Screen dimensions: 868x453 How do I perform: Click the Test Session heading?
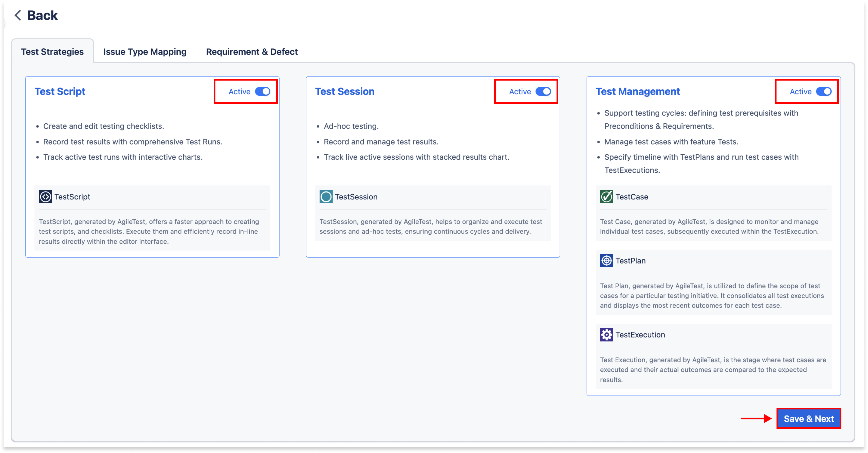coord(345,91)
